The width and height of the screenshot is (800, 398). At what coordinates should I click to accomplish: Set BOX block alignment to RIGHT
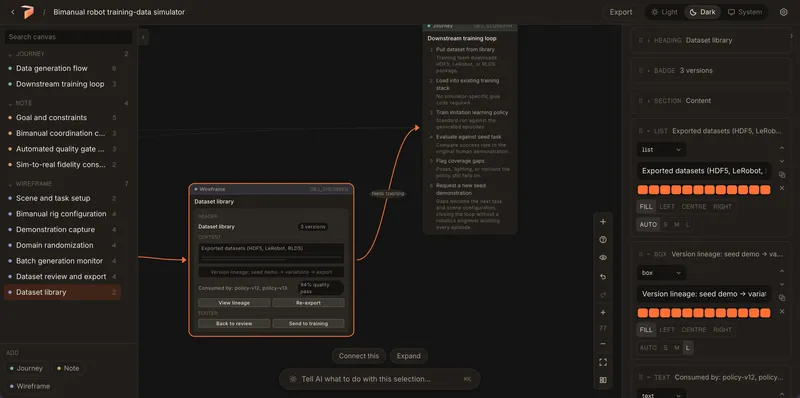click(722, 330)
